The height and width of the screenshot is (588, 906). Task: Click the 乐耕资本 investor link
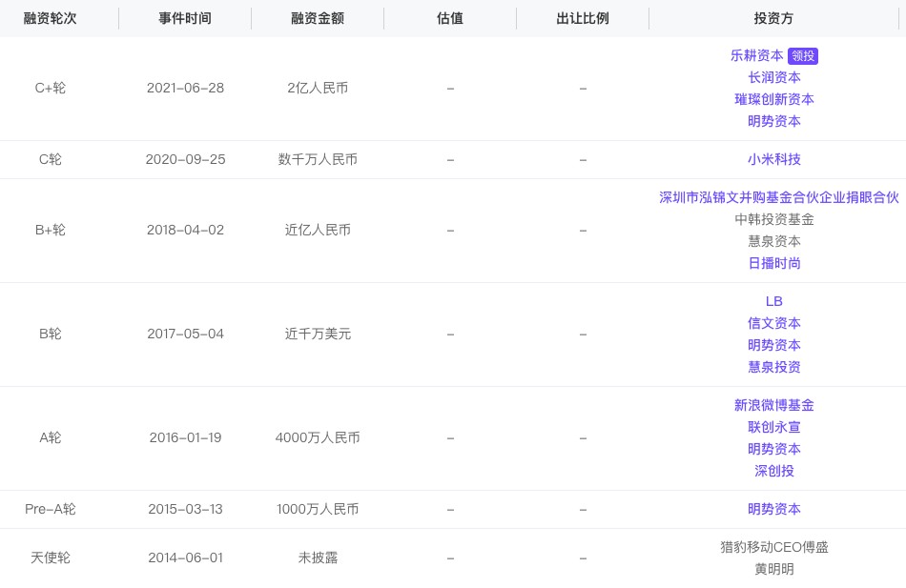pos(756,55)
